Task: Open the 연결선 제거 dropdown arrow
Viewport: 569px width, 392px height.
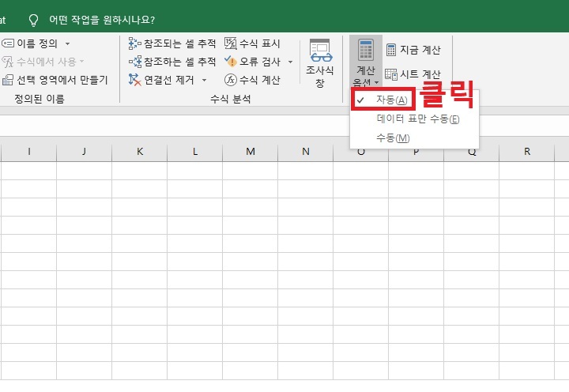Action: 205,80
